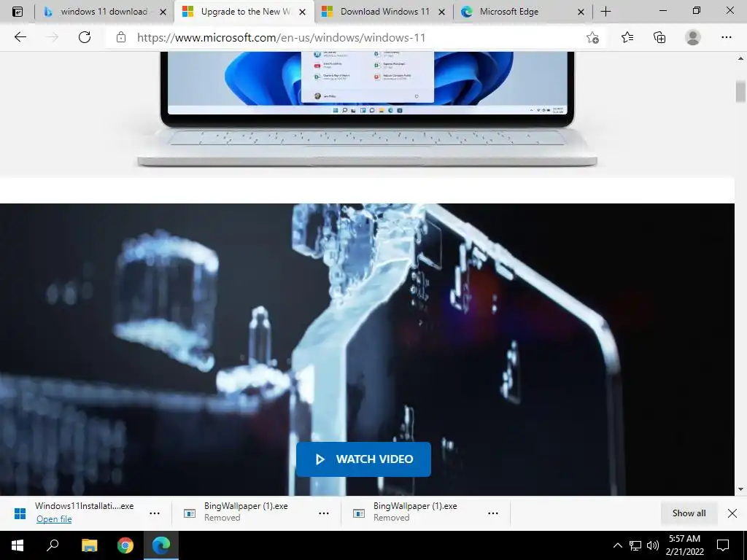
Task: Open the tab actions menu icon
Action: (x=18, y=12)
